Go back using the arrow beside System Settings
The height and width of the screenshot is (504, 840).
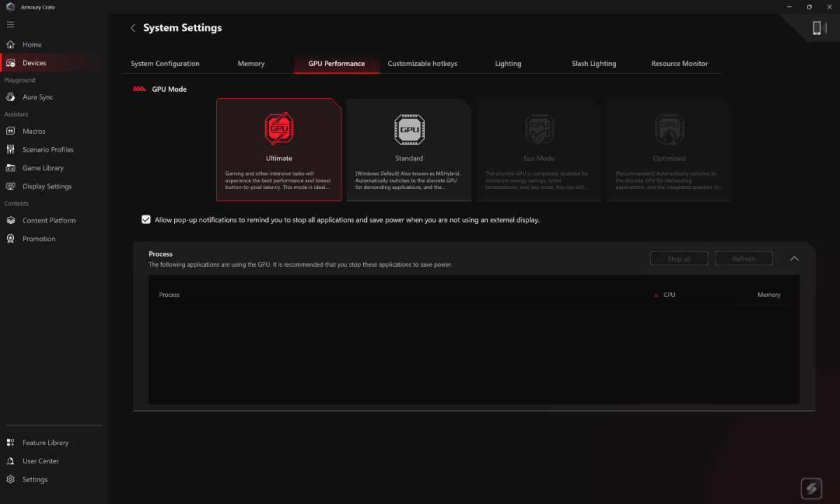(x=133, y=28)
